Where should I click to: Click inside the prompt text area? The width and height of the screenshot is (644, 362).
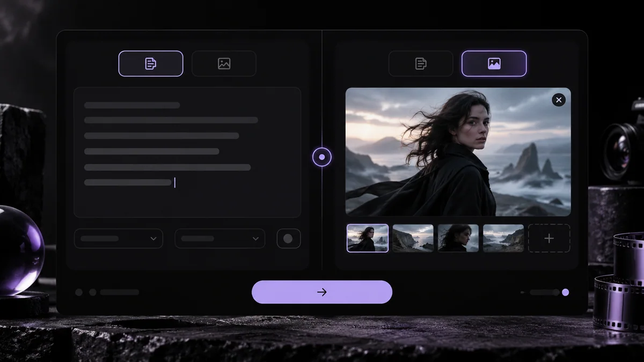[x=187, y=152]
